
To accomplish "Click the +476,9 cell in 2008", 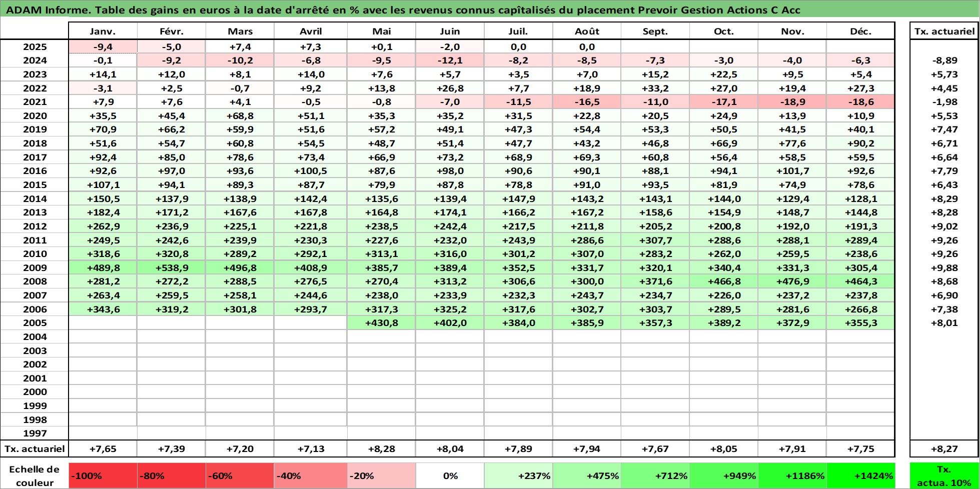I will click(792, 281).
